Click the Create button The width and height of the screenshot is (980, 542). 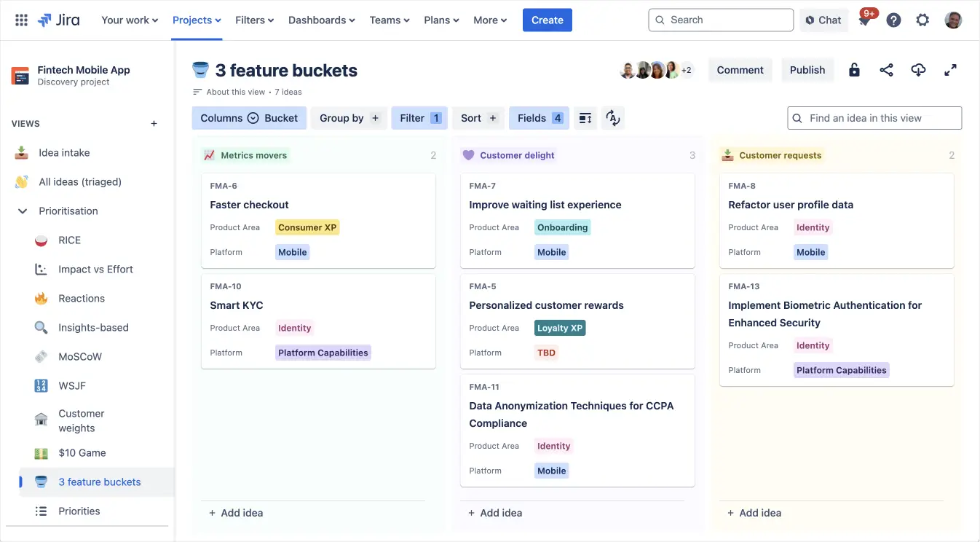[548, 20]
